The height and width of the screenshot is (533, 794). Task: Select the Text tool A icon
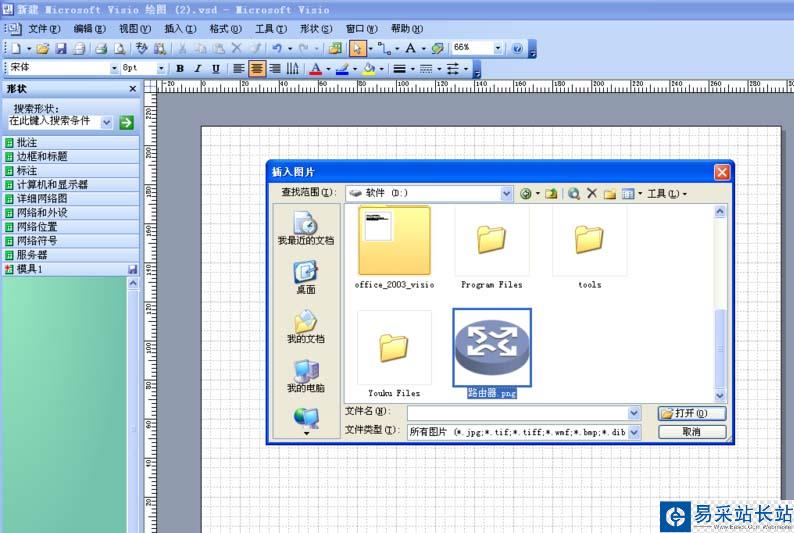click(x=410, y=49)
